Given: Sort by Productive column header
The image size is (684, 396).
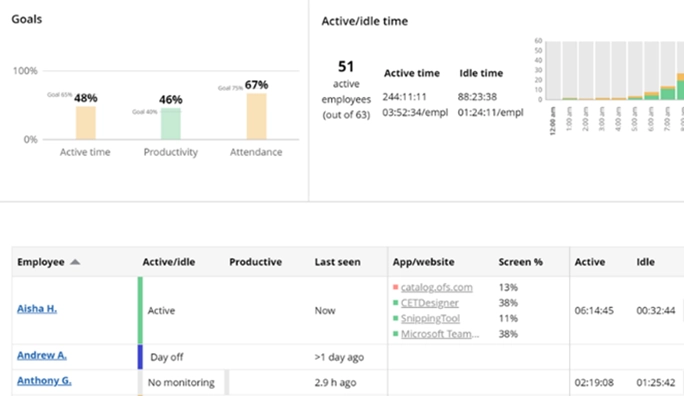Looking at the screenshot, I should [x=256, y=262].
